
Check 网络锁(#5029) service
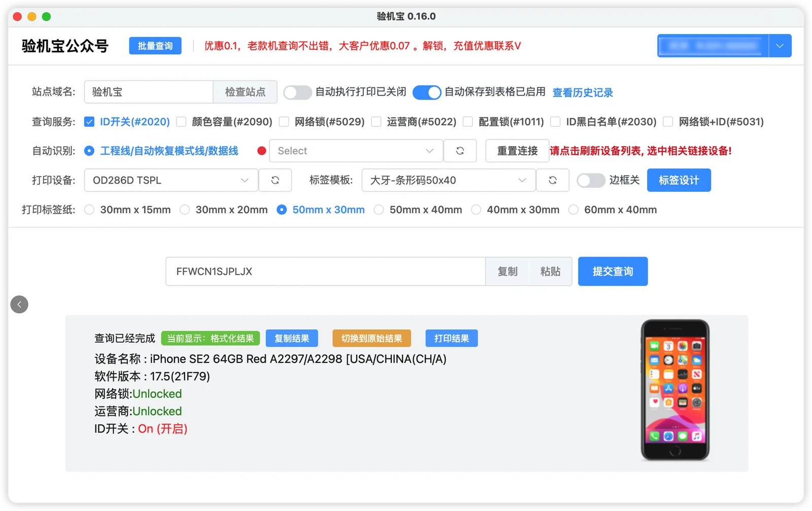(x=284, y=122)
